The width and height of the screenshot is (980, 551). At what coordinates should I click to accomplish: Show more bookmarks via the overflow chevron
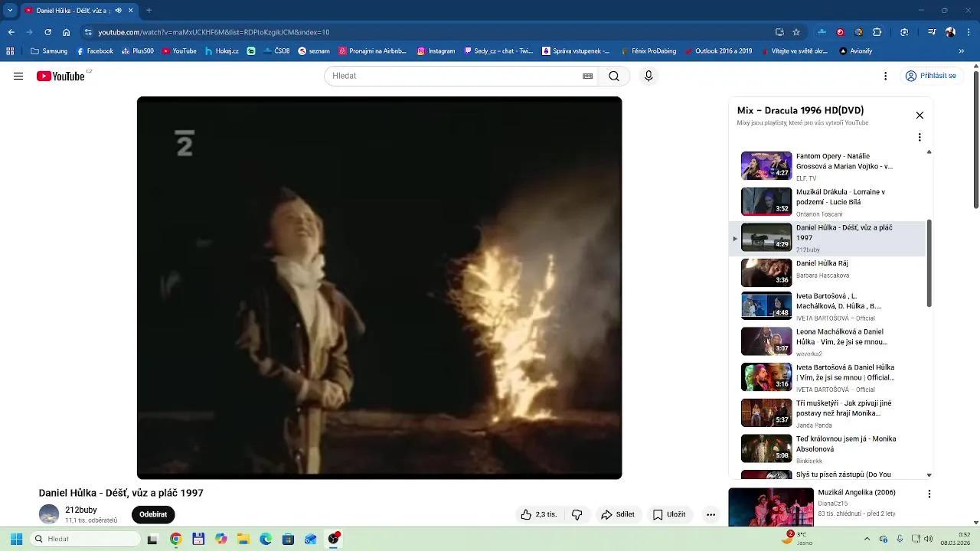(962, 51)
